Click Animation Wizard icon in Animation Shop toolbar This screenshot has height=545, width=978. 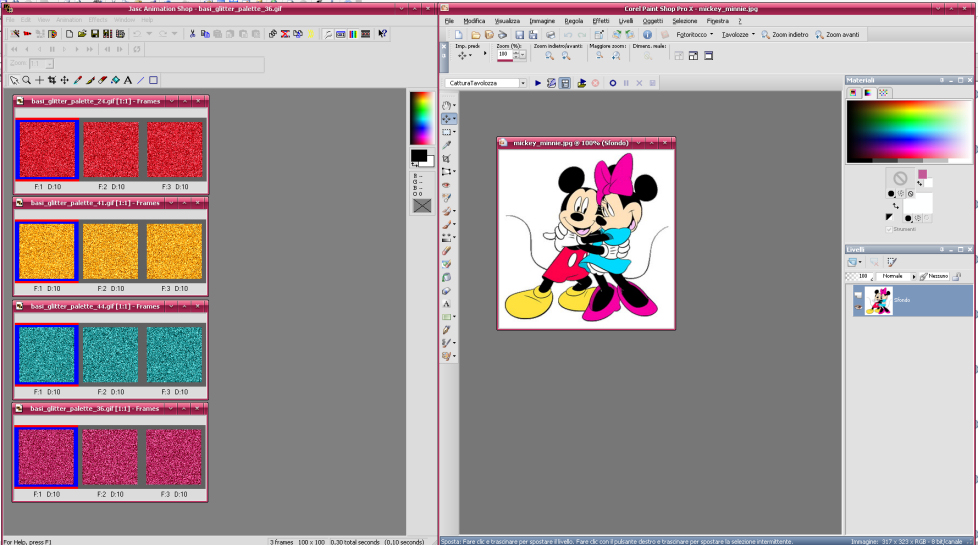14,34
